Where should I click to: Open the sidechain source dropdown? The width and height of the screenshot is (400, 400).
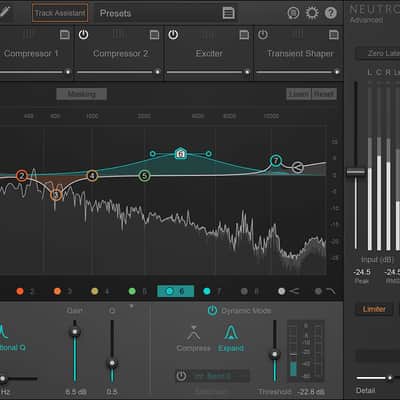coord(219,376)
